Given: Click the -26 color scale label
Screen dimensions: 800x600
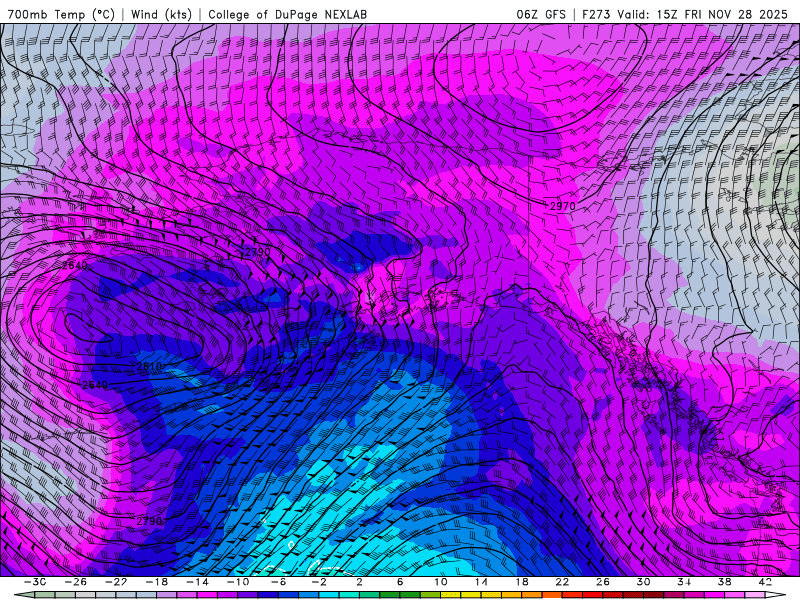Looking at the screenshot, I should pyautogui.click(x=76, y=582).
